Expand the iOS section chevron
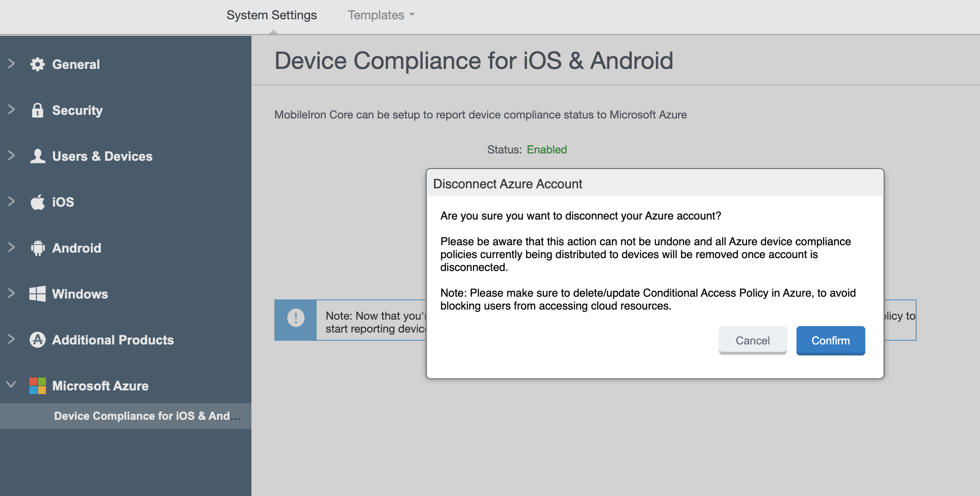 point(11,202)
